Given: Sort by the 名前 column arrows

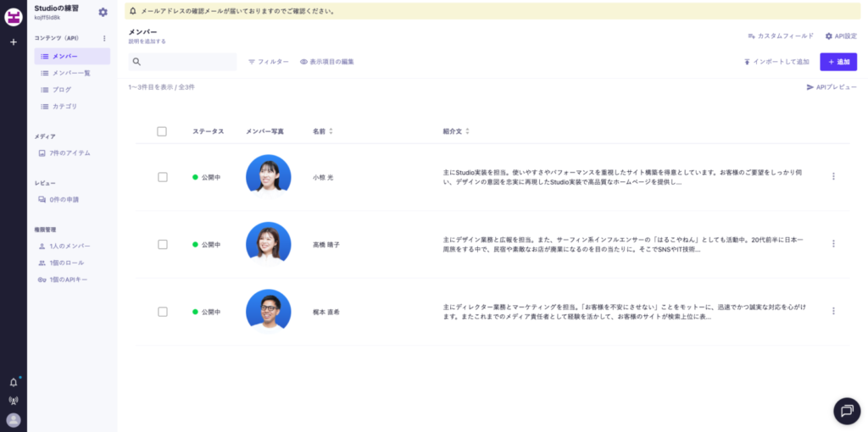Looking at the screenshot, I should [331, 131].
